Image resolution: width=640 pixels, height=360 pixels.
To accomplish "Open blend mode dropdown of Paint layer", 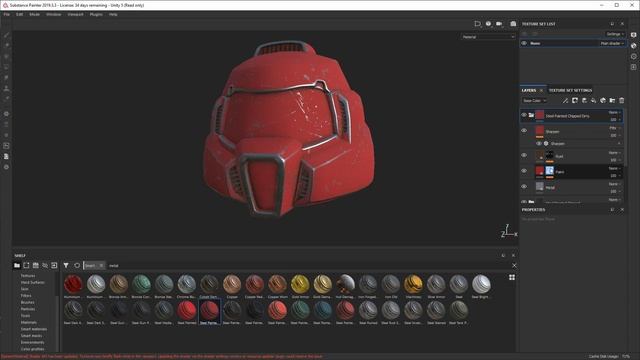I will 614,168.
